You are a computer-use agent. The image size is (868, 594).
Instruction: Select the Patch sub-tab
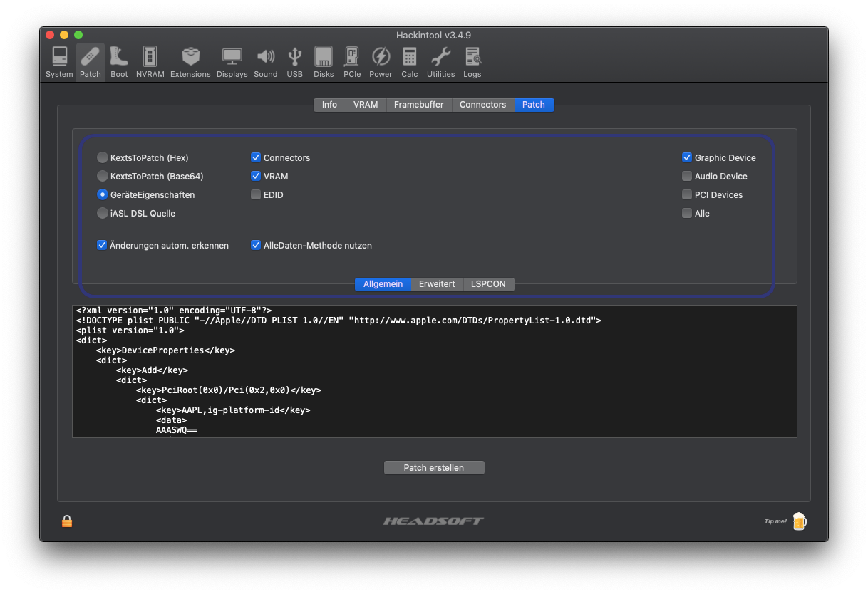(x=534, y=105)
